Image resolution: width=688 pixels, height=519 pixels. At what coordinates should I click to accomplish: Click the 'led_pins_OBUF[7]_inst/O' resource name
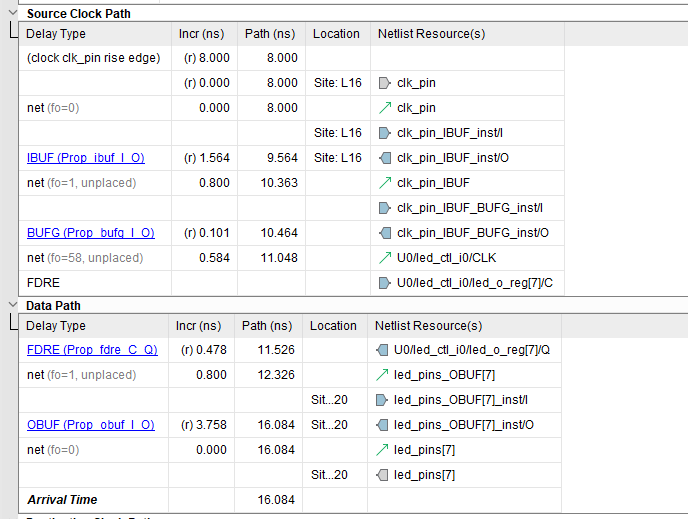point(464,425)
